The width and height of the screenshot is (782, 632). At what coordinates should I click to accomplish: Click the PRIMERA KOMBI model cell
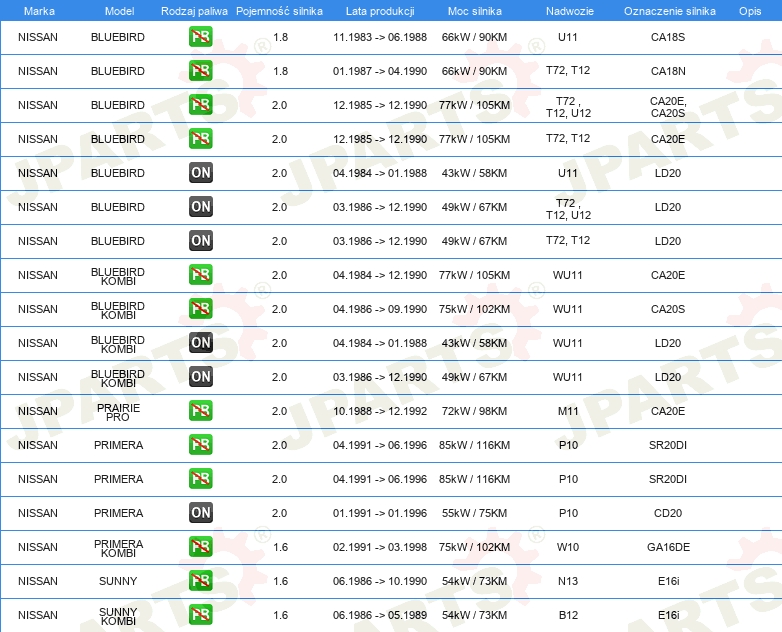click(118, 548)
